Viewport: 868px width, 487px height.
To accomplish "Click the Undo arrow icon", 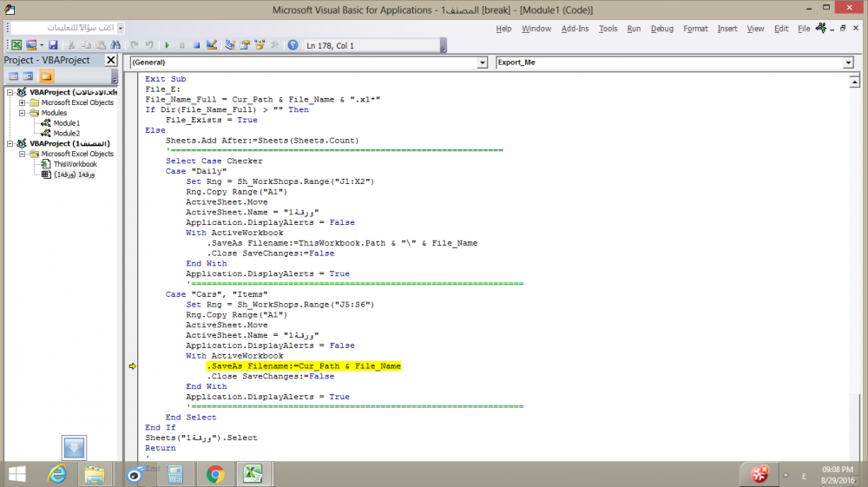I will 135,45.
